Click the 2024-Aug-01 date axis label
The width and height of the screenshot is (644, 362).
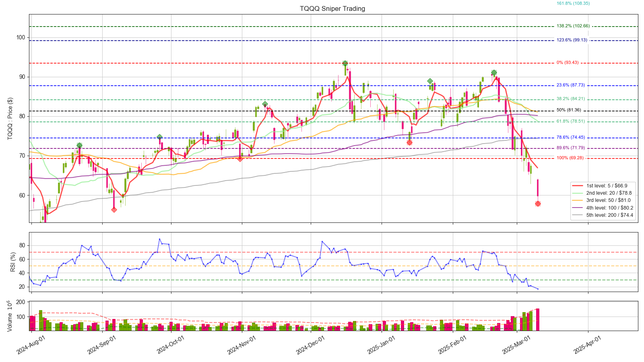click(x=31, y=345)
